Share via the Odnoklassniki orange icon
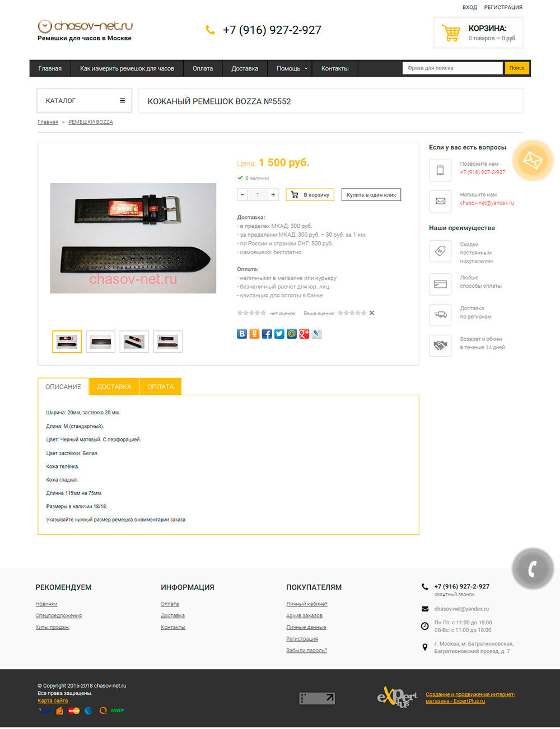 coord(254,334)
